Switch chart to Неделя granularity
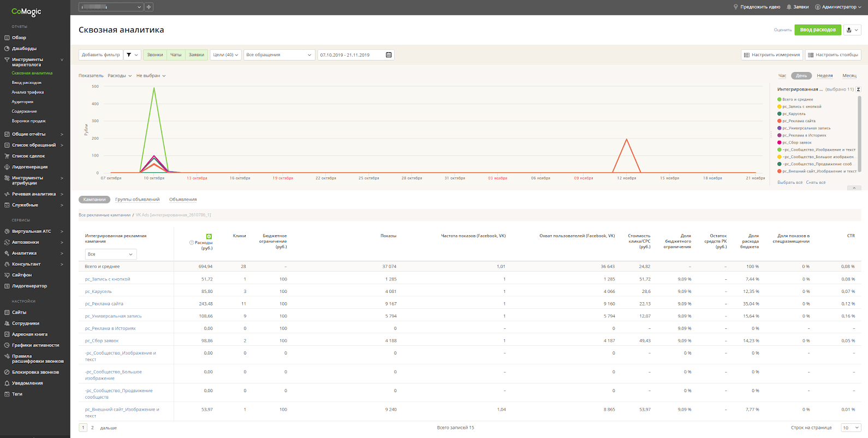 pyautogui.click(x=825, y=76)
